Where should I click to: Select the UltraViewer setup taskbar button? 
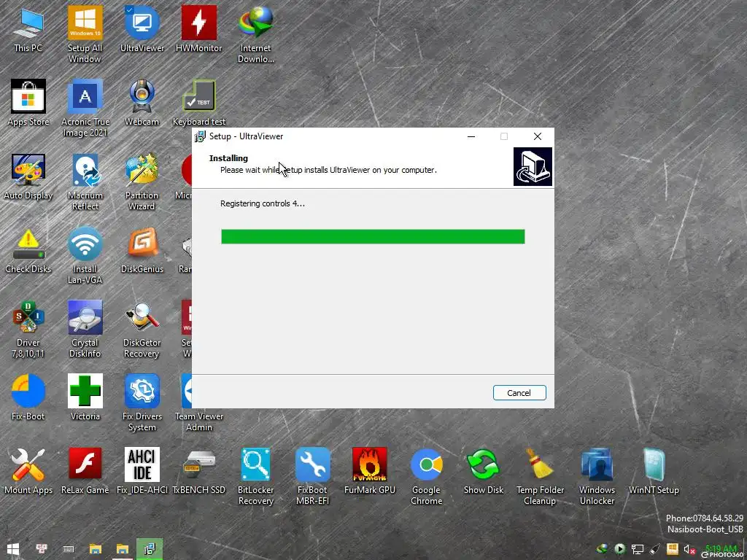point(150,550)
